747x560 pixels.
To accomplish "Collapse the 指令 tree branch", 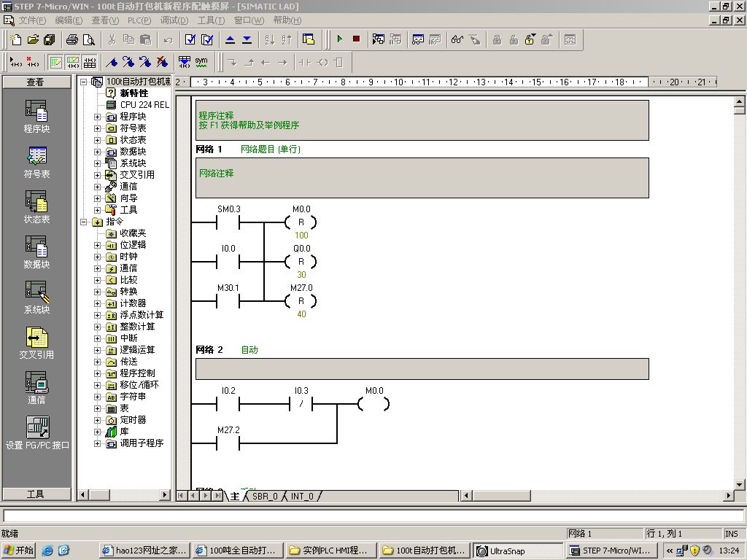I will pyautogui.click(x=85, y=222).
